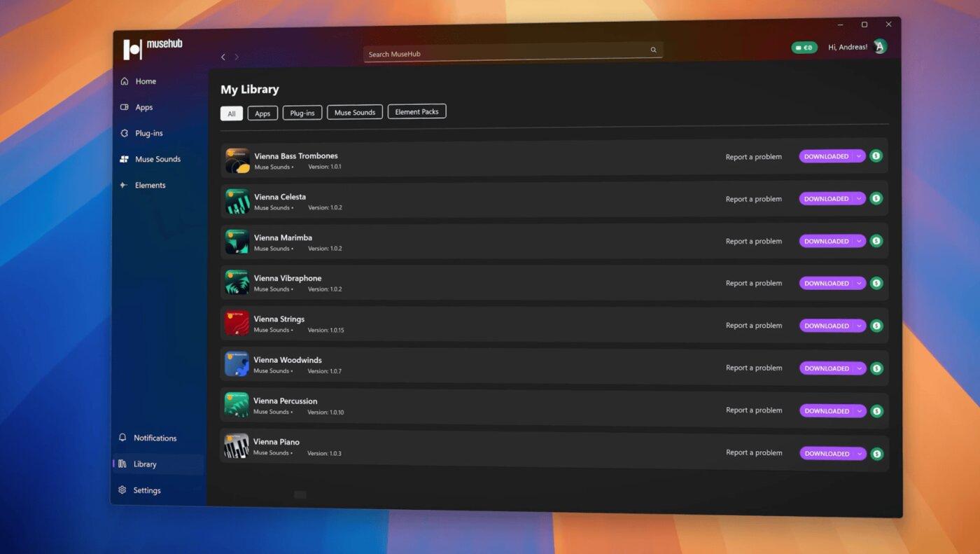Click green coin icon for Vienna Celesta
Screen dimensions: 980x554
click(876, 198)
